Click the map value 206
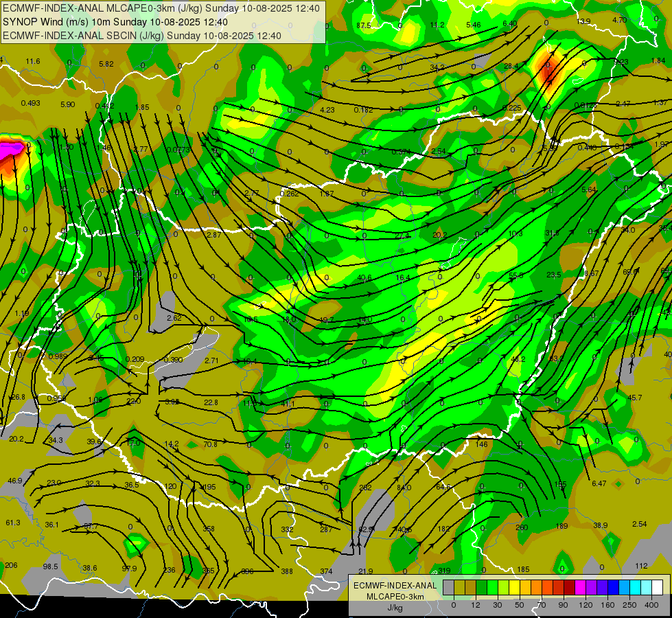Image resolution: width=672 pixels, height=618 pixels. coord(11,565)
